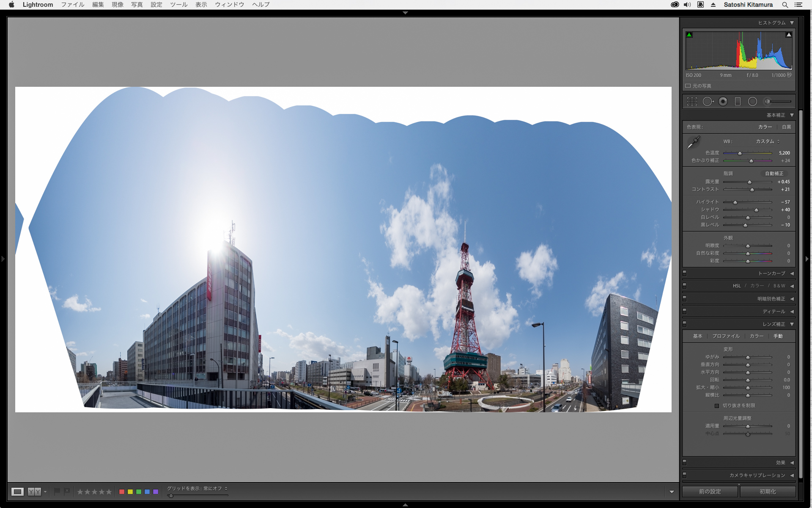This screenshot has height=508, width=812.
Task: Click the 自動補正 button
Action: [774, 174]
